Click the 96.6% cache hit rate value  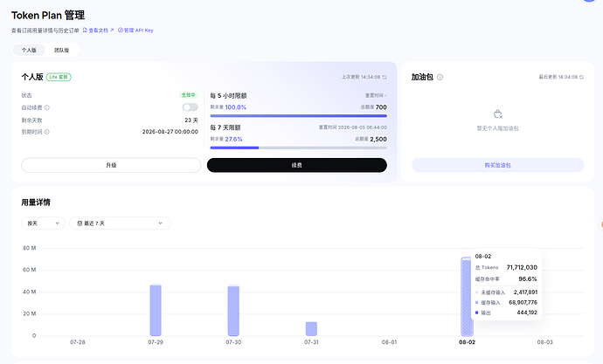pos(528,279)
